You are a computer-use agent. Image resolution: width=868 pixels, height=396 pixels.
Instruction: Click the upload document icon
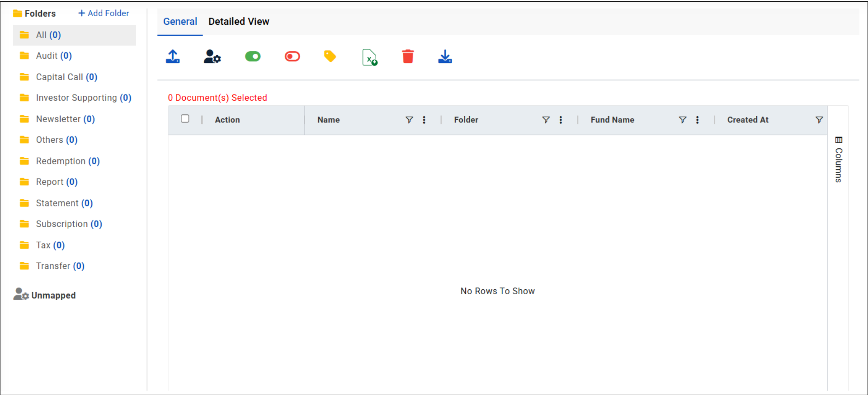(173, 57)
